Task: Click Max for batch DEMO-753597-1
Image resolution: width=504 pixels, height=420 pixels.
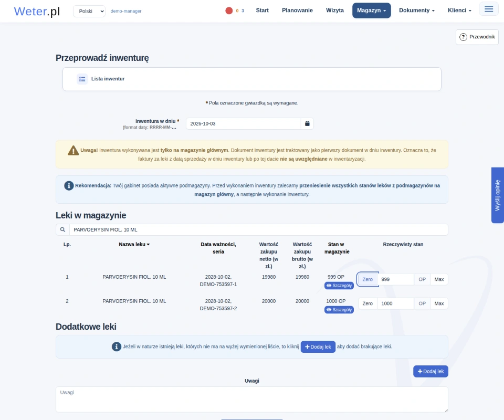Action: click(439, 279)
